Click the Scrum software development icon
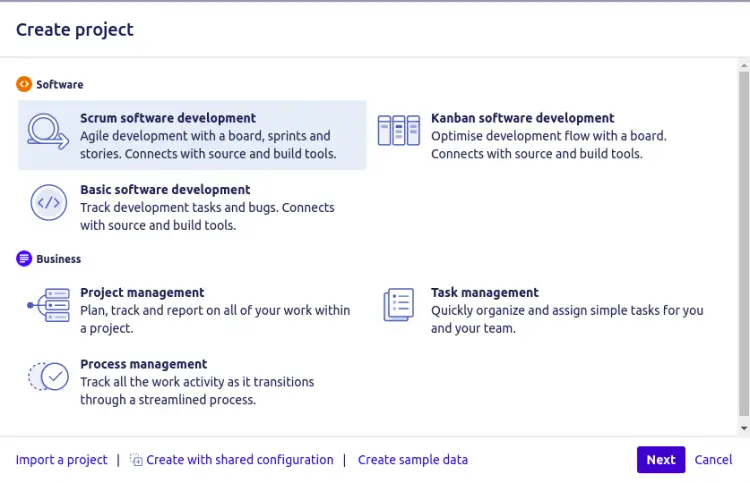750x483 pixels. pos(48,134)
